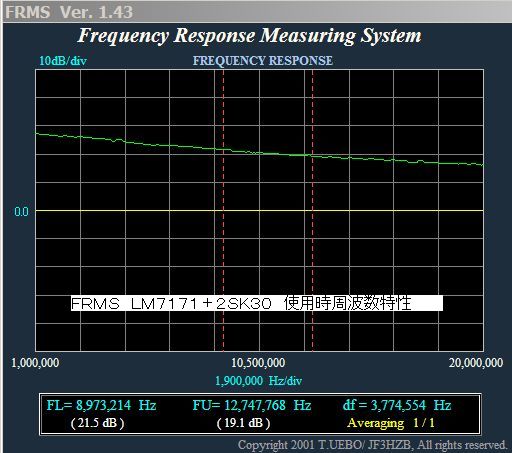The width and height of the screenshot is (512, 453).
Task: Click the 1,900,000 Hz/div span label
Action: [258, 381]
